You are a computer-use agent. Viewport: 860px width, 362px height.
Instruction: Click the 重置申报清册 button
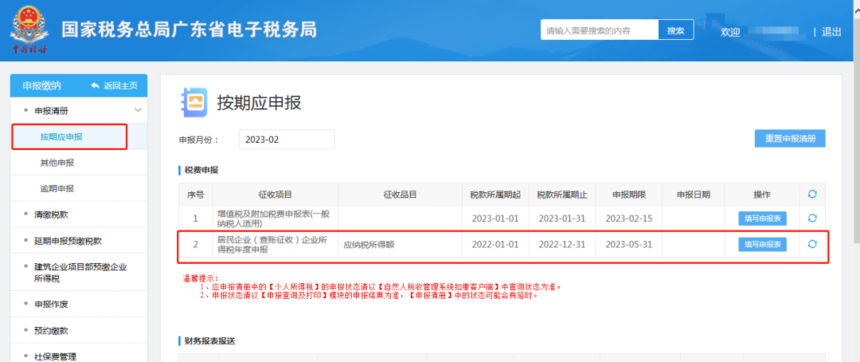[790, 139]
